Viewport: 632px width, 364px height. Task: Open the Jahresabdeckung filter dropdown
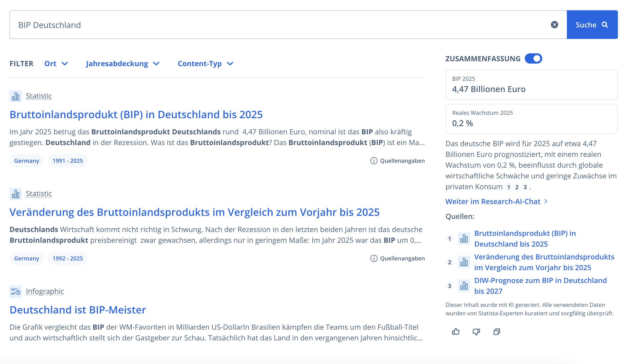click(x=123, y=64)
